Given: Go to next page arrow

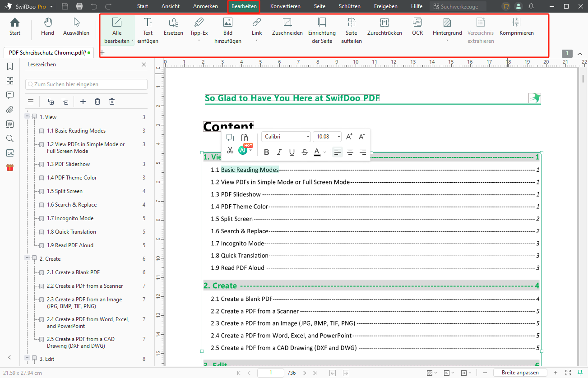Looking at the screenshot, I should pos(305,373).
